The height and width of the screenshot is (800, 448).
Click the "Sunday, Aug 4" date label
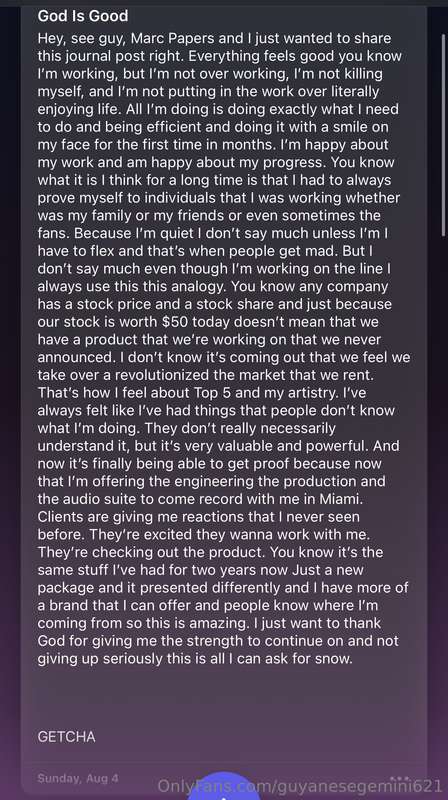click(x=78, y=779)
